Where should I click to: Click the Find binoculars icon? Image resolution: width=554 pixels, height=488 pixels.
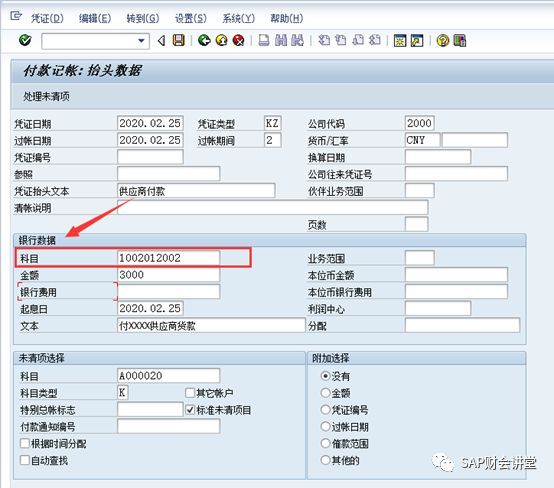[x=281, y=40]
